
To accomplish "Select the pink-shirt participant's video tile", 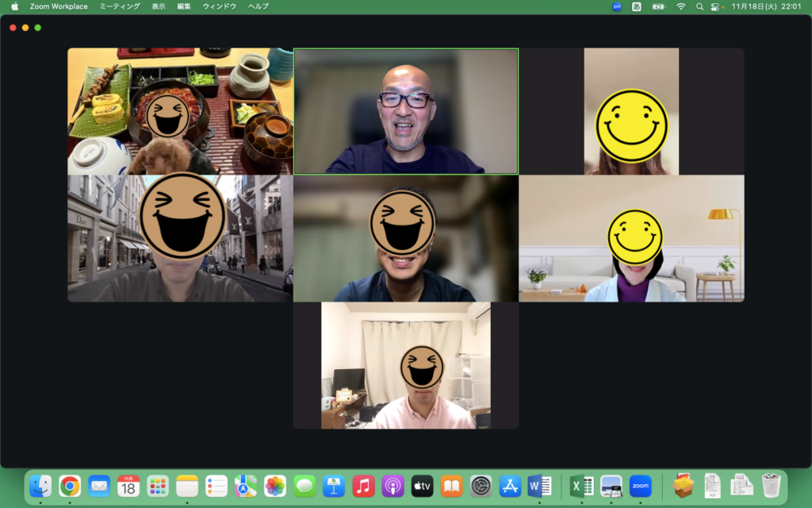I will 406,365.
